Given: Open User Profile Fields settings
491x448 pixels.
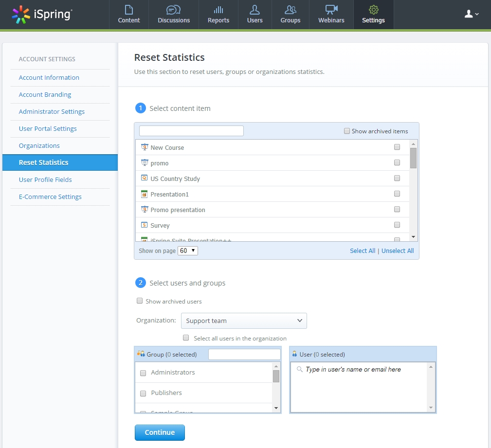Looking at the screenshot, I should coord(45,179).
